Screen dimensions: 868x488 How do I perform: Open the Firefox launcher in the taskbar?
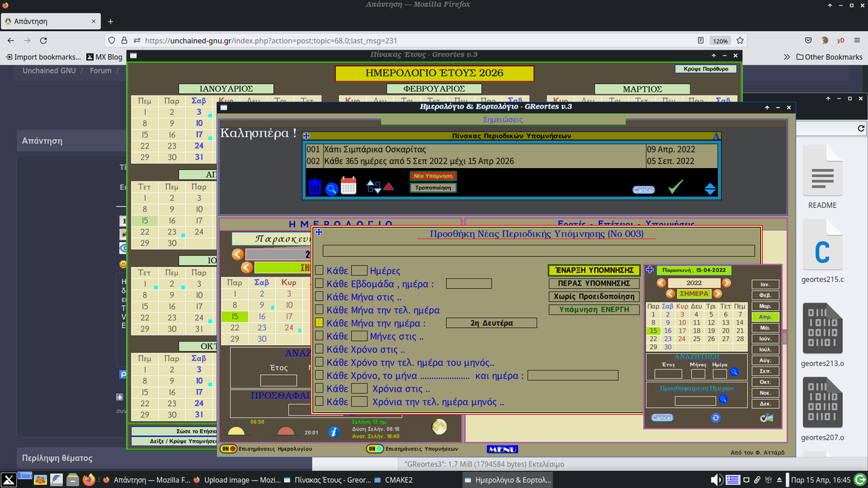coord(88,480)
